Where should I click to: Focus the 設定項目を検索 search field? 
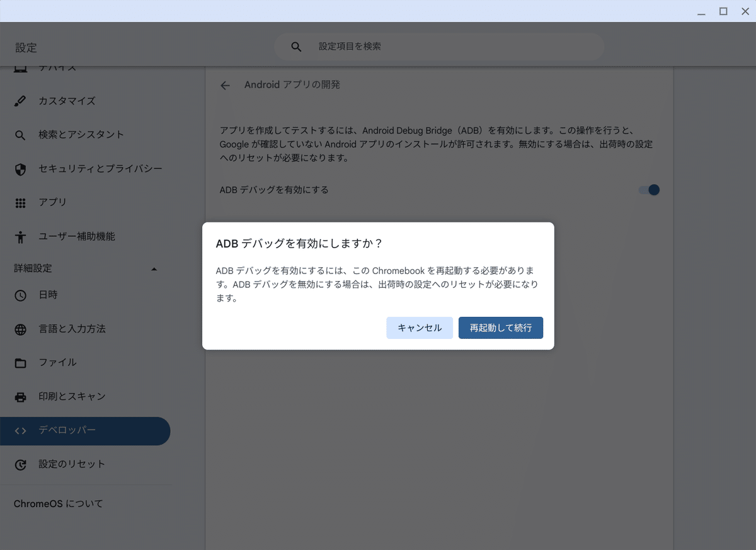[x=439, y=47]
